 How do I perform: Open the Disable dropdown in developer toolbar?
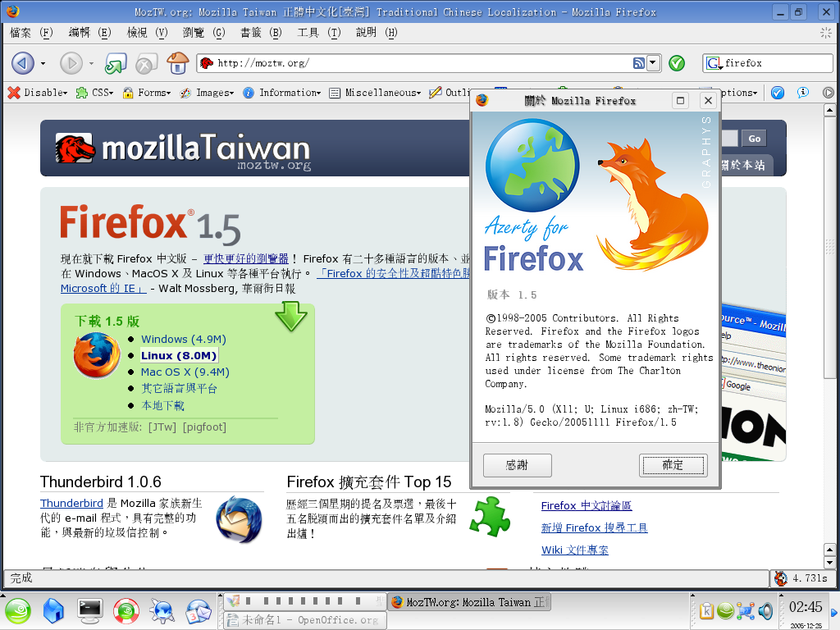pos(38,93)
